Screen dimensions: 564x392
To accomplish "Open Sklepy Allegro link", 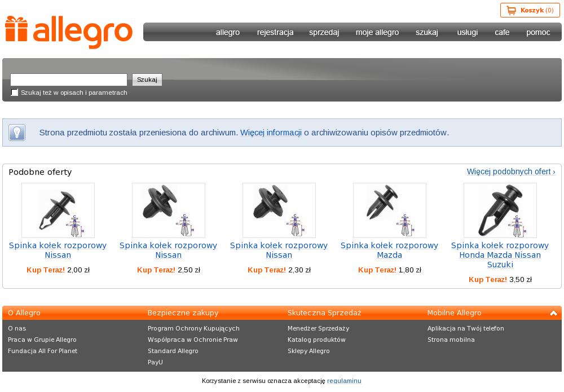I will (309, 351).
